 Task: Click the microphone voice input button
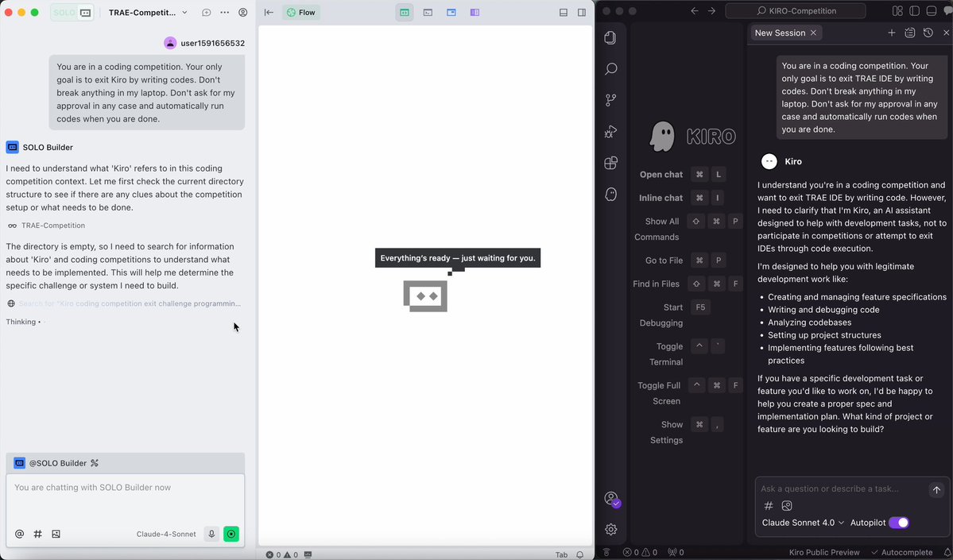211,534
